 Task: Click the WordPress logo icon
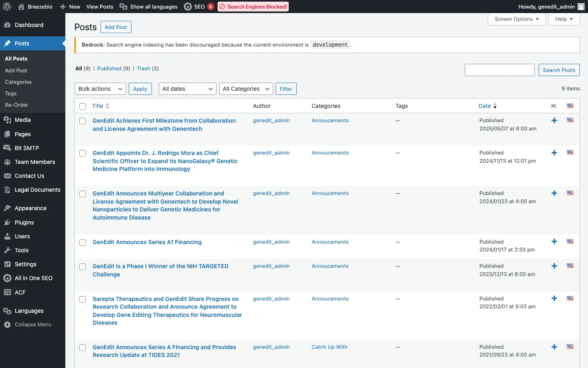tap(7, 7)
